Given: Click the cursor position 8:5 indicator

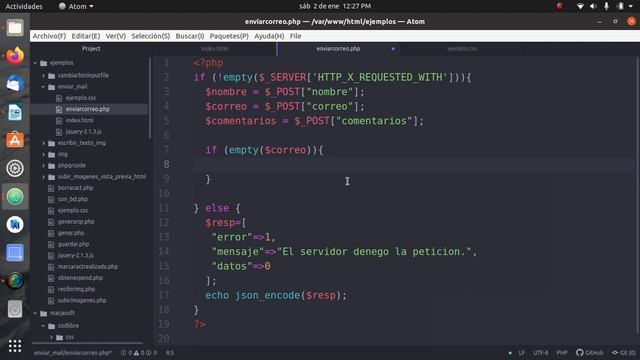Looking at the screenshot, I should coord(170,353).
